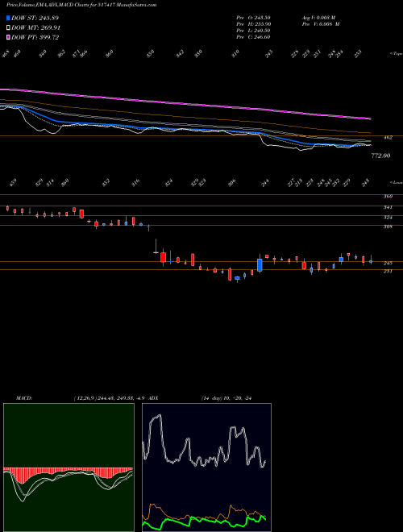Select the 'Pre V: 0.008 M' value
Viewport: 403px width, 532px height.
(320, 24)
